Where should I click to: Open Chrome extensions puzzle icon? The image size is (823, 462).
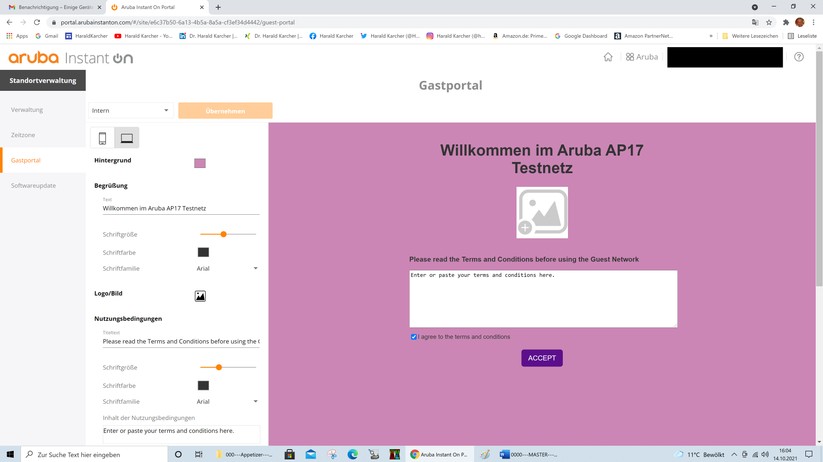(x=786, y=22)
